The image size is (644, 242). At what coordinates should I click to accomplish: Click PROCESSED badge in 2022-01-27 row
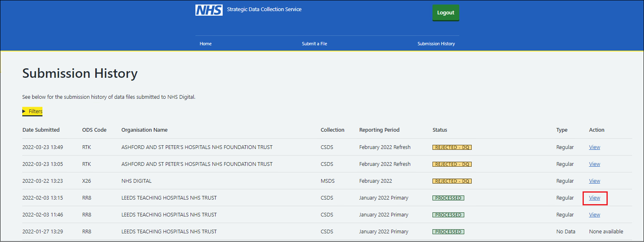[448, 232]
